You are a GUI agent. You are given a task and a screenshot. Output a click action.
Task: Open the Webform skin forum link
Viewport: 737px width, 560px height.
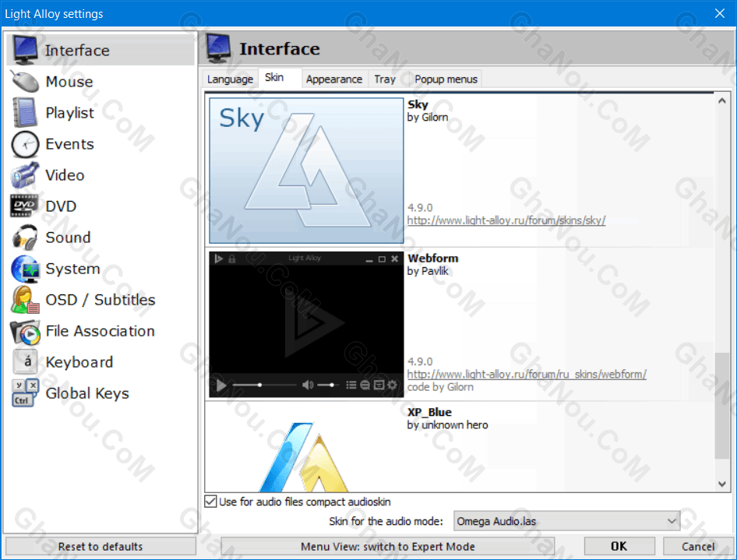click(x=527, y=375)
